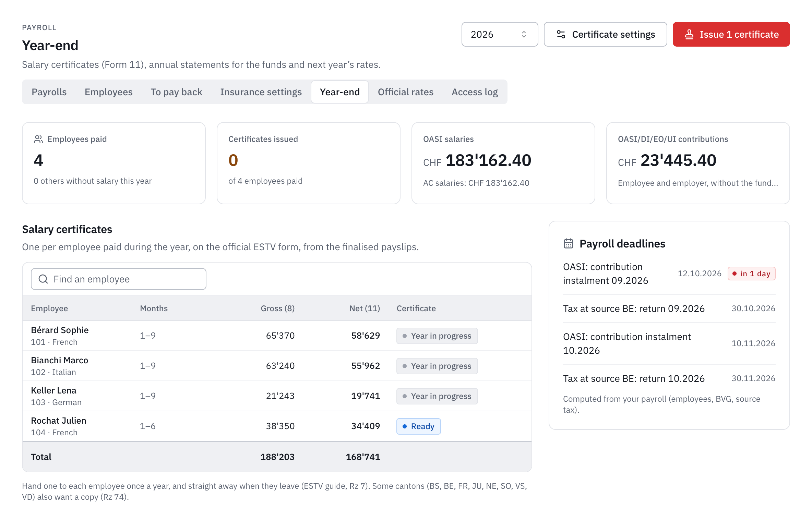
Task: Open the 2026 year selector dropdown
Action: (x=499, y=34)
